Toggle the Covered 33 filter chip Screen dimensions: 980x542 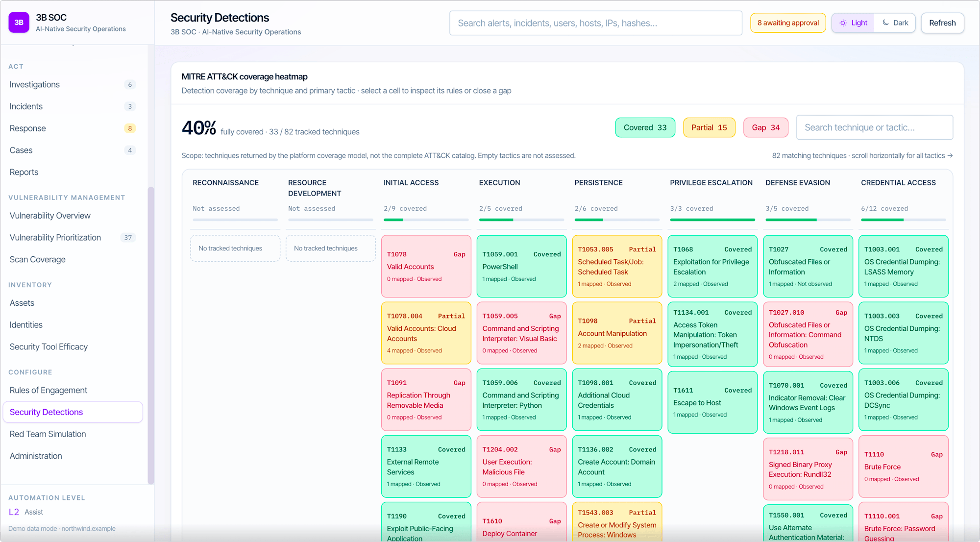pyautogui.click(x=645, y=127)
